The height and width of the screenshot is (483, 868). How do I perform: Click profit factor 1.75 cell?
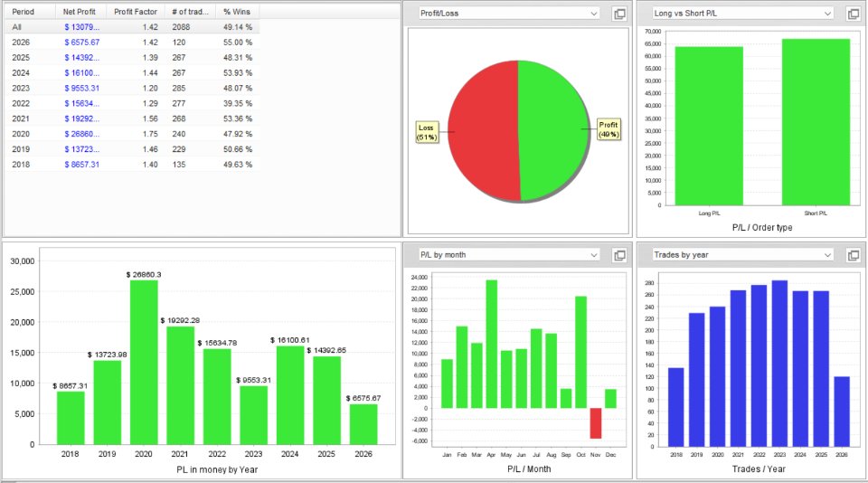point(150,134)
